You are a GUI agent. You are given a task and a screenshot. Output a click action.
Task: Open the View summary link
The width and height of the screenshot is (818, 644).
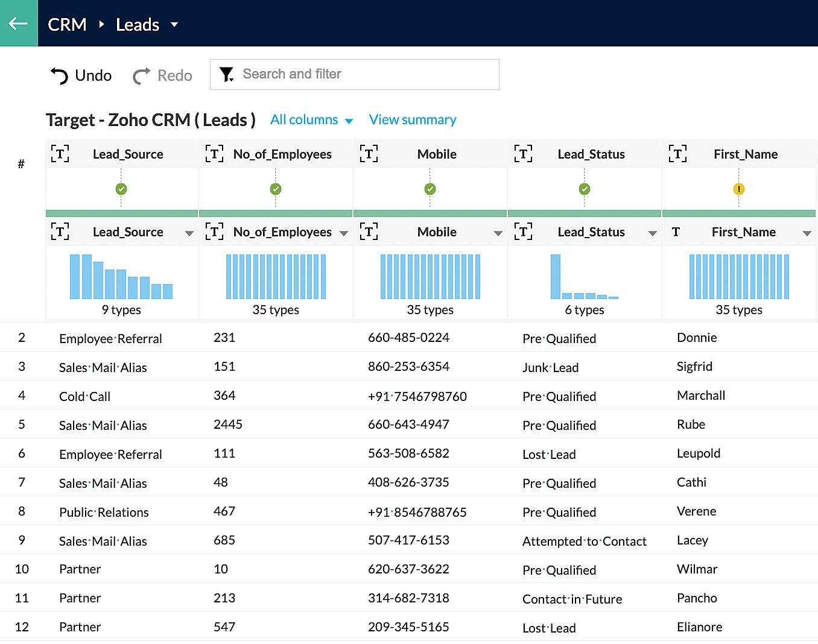[413, 120]
